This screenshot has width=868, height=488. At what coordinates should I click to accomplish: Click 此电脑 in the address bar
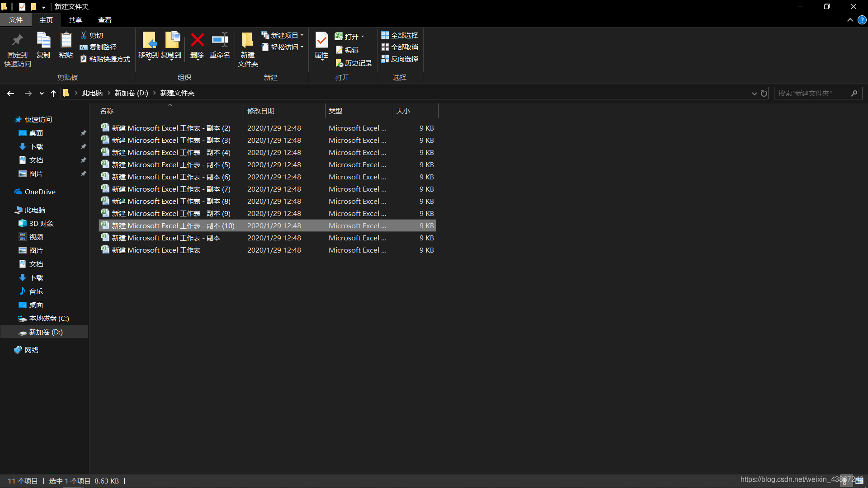pyautogui.click(x=92, y=93)
